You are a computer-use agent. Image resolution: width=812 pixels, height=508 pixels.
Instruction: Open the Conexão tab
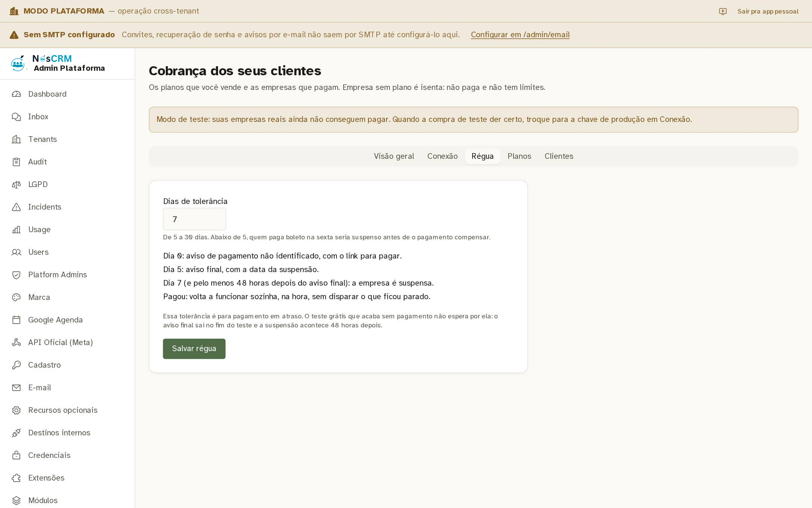coord(442,156)
